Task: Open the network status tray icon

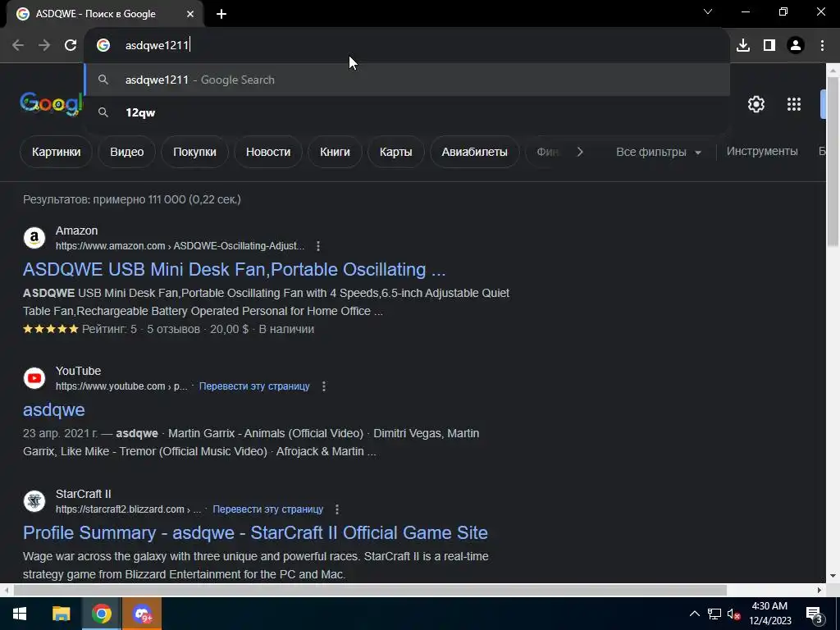Action: pos(714,614)
